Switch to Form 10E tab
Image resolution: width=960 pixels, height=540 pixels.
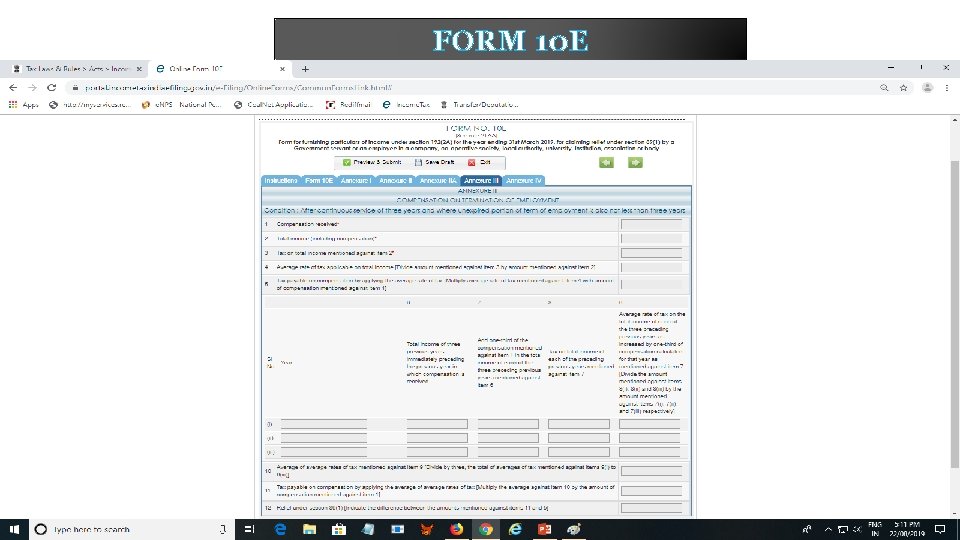coord(318,181)
